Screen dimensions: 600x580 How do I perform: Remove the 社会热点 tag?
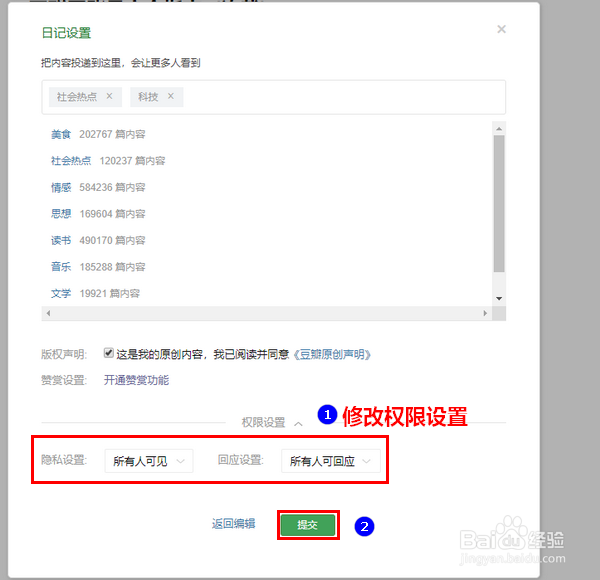pos(109,96)
